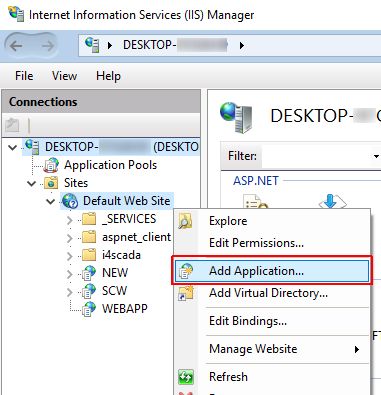381x395 pixels.
Task: Open the Manage Website submenu
Action: click(272, 349)
